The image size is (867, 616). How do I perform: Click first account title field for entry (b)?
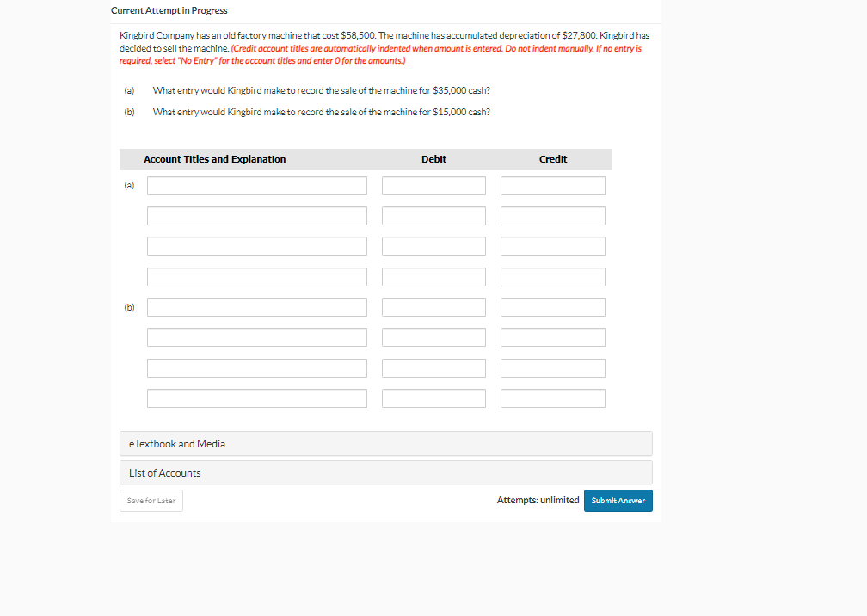pos(257,307)
